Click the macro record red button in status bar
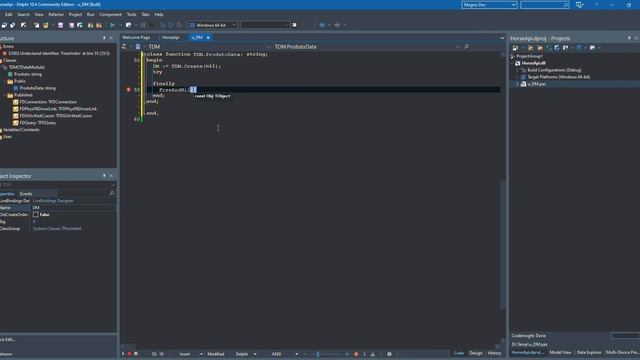Viewport: 640px width, 360px height. pyautogui.click(x=129, y=354)
